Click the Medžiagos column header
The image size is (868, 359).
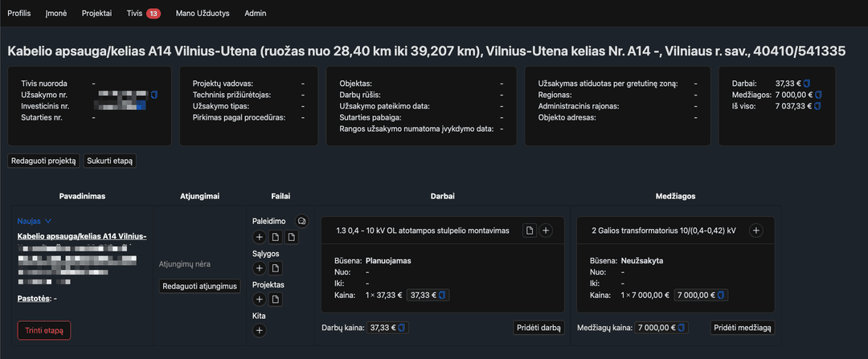coord(675,196)
